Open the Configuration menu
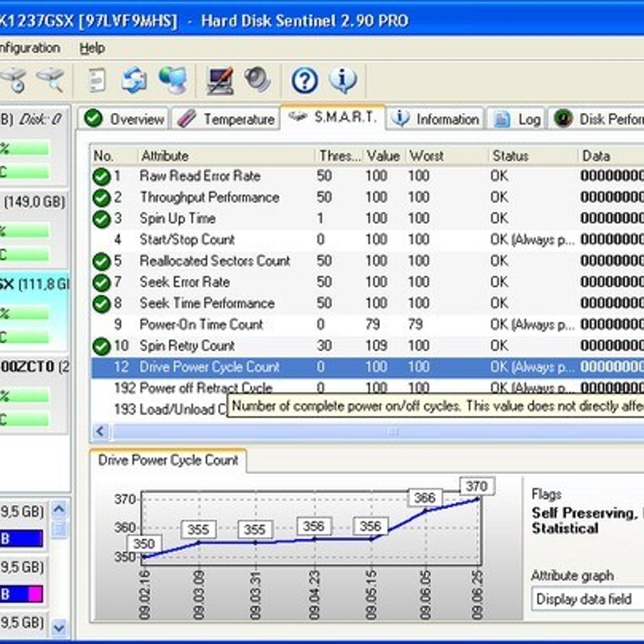Image resolution: width=644 pixels, height=644 pixels. (x=30, y=48)
